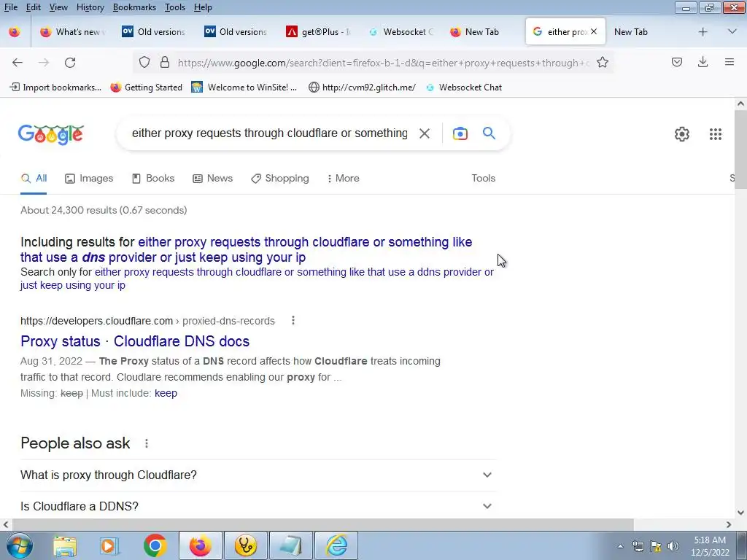Open the tracking protection shield icon
Screen dimensions: 747x560
click(144, 63)
